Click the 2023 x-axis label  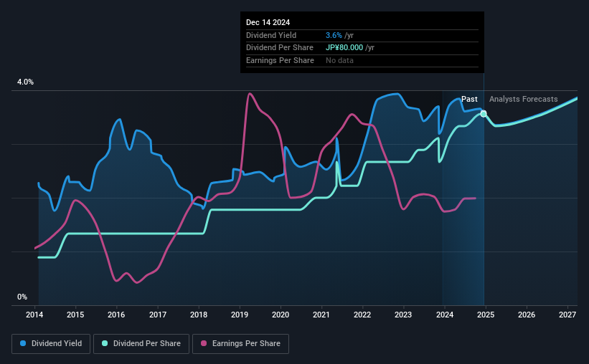[403, 315]
